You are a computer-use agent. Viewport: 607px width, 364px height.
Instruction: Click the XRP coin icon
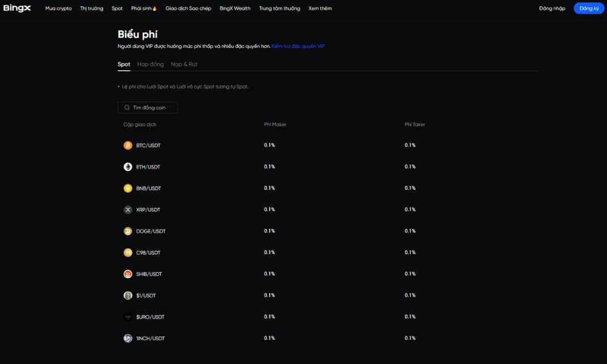pos(127,210)
